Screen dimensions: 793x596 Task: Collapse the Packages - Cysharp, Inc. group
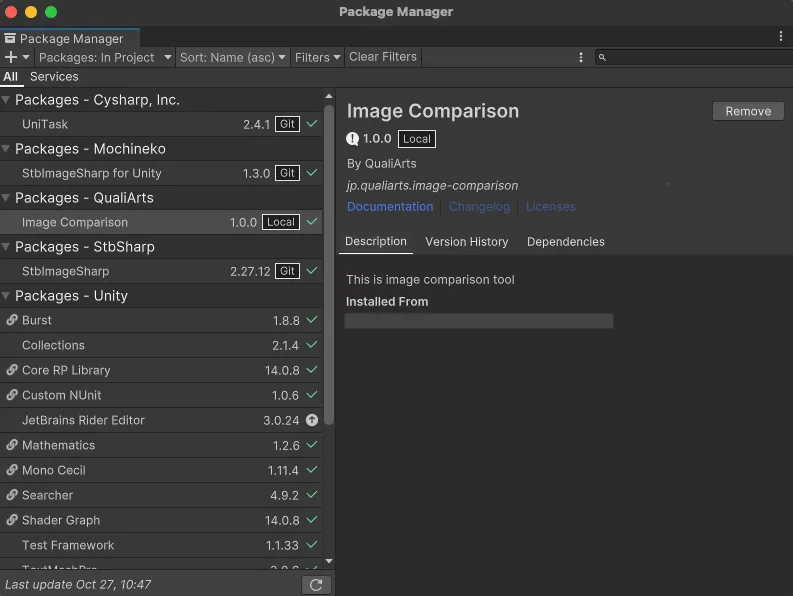coord(7,100)
